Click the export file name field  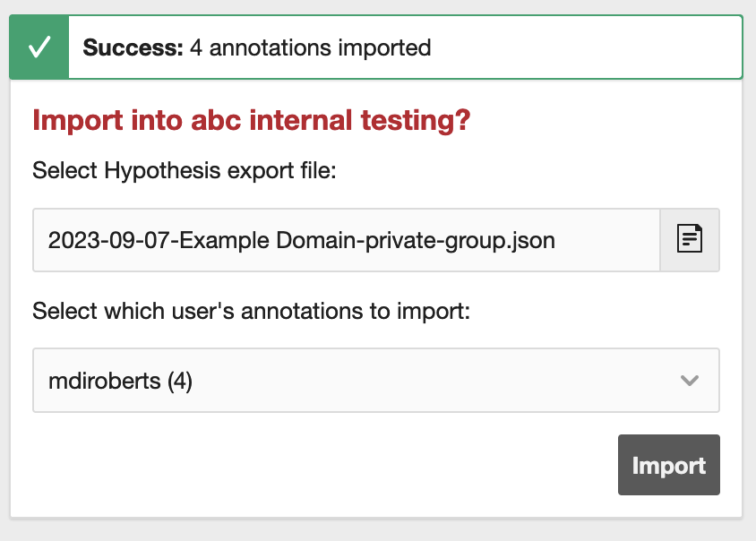[x=346, y=239]
